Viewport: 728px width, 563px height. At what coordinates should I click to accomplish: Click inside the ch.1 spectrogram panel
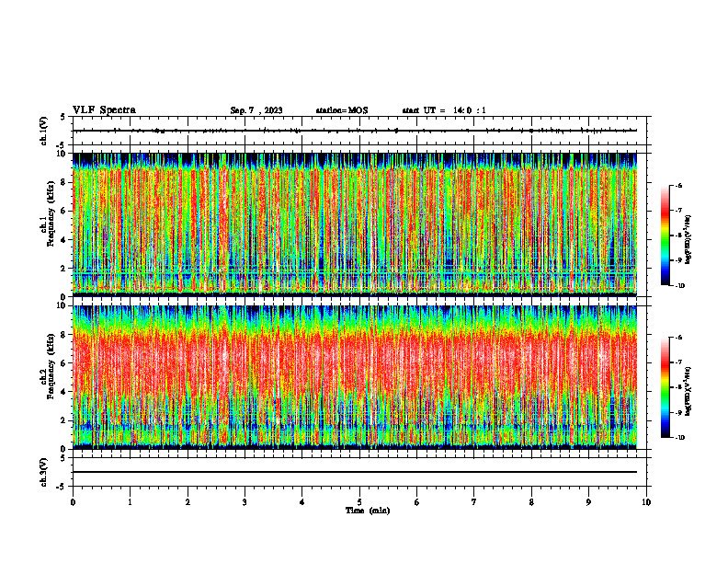point(355,224)
